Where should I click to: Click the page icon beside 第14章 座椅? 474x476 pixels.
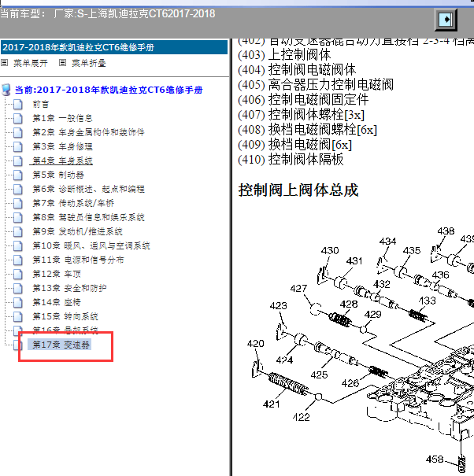tap(18, 302)
